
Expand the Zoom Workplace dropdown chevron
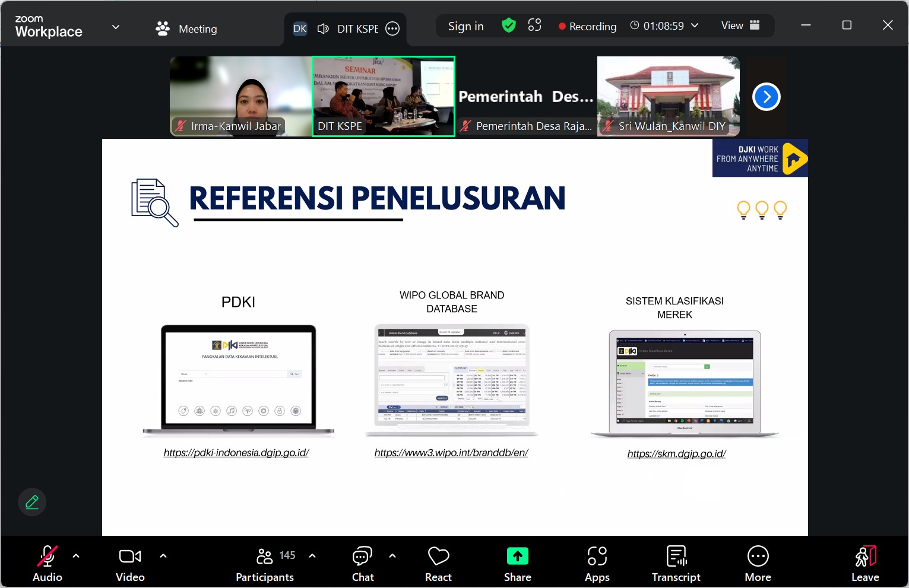pos(116,27)
